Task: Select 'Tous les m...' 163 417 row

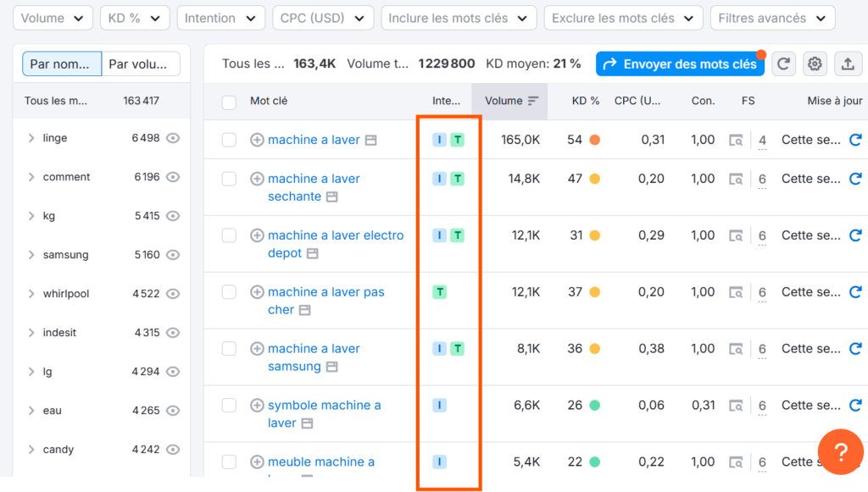Action: tap(102, 101)
